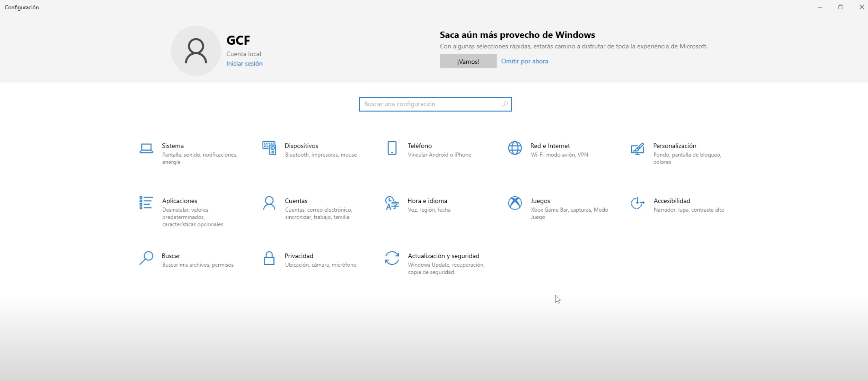868x381 pixels.
Task: Select the Personalización category title
Action: [x=675, y=146]
